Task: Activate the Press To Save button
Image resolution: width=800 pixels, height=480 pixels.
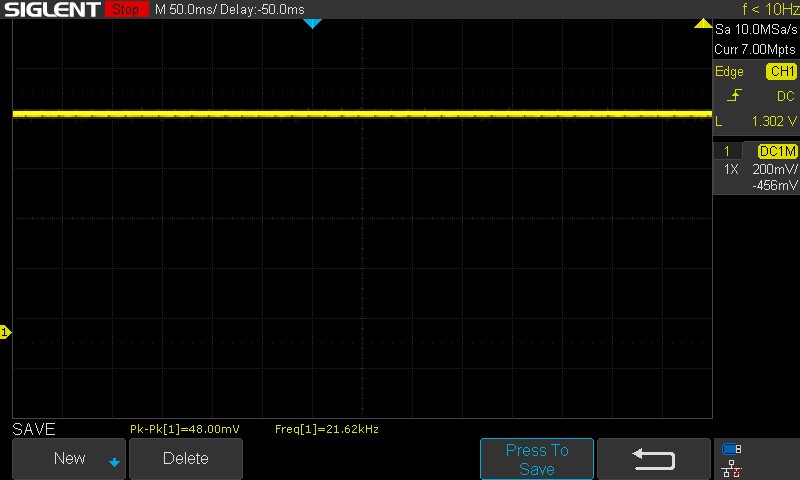Action: pyautogui.click(x=537, y=459)
